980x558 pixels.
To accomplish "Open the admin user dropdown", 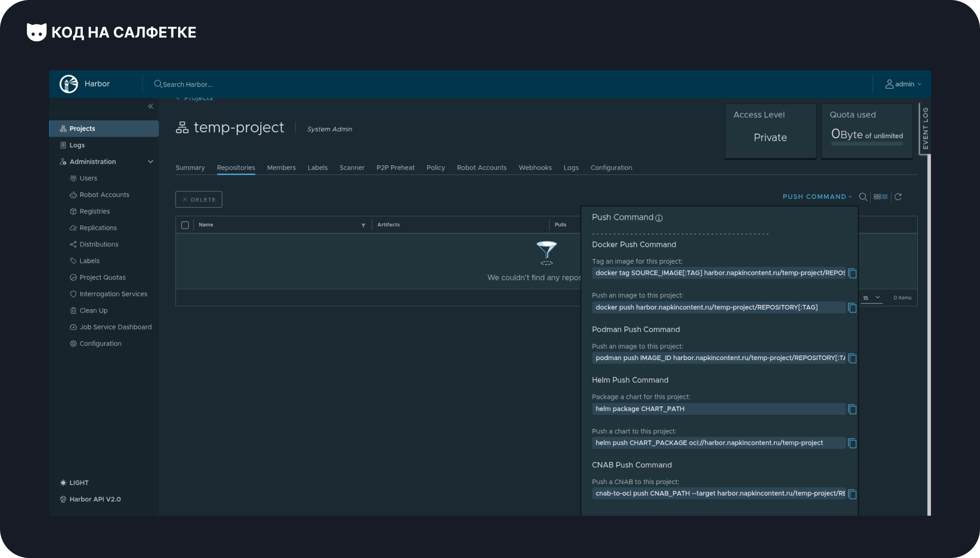I will (x=903, y=84).
